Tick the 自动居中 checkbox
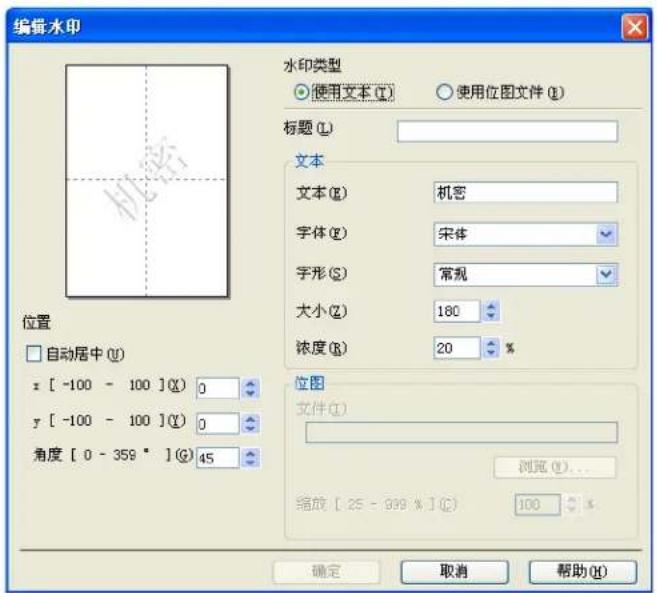Image resolution: width=657 pixels, height=593 pixels. point(34,353)
